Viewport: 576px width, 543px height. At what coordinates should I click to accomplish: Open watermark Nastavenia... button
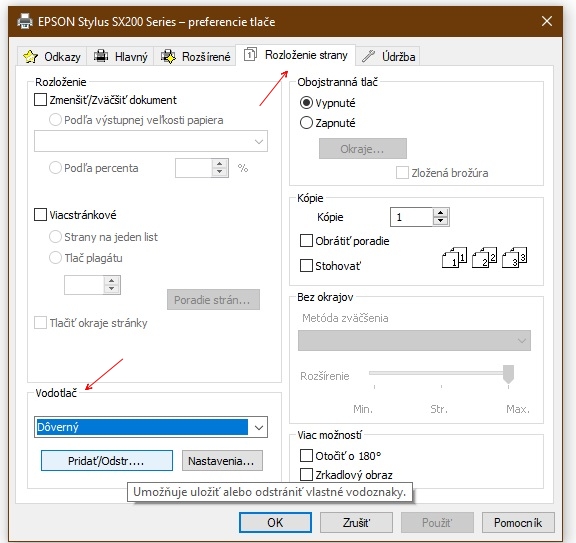coord(222,461)
